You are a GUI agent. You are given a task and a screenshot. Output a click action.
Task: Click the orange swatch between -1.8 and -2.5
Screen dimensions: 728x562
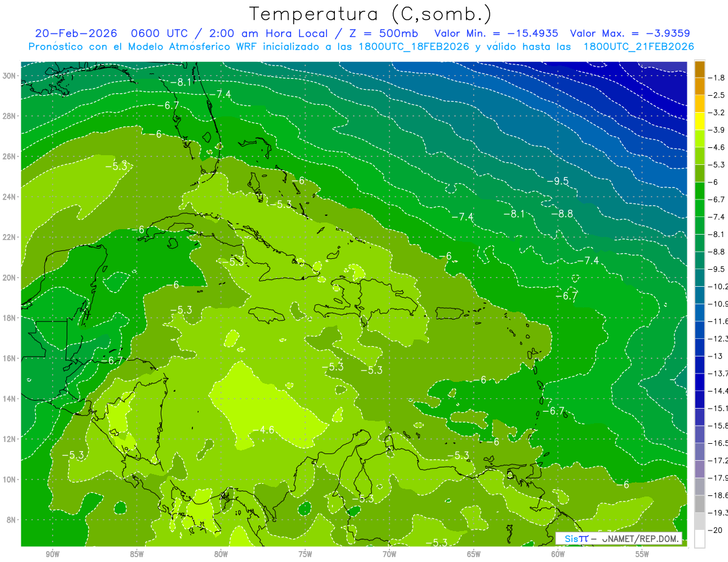(699, 87)
